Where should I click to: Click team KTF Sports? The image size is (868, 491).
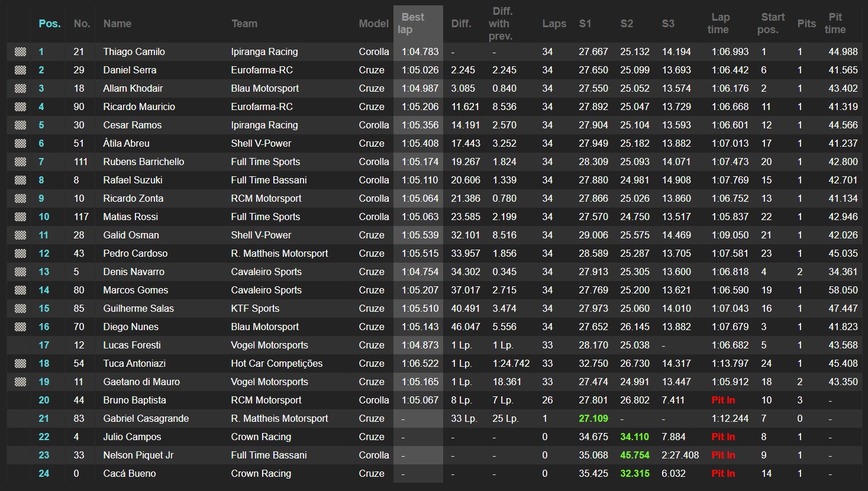click(255, 309)
